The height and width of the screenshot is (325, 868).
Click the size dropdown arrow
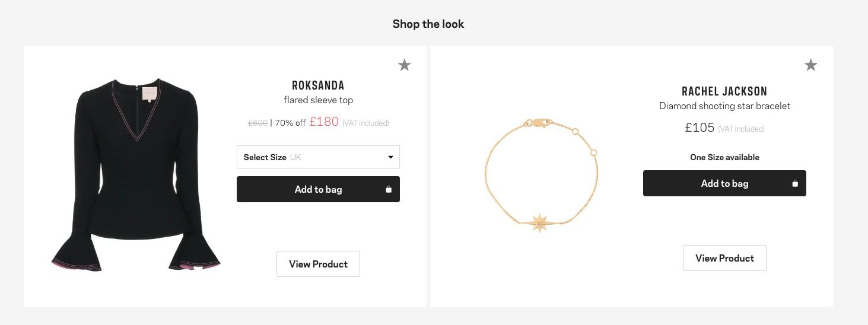(390, 157)
